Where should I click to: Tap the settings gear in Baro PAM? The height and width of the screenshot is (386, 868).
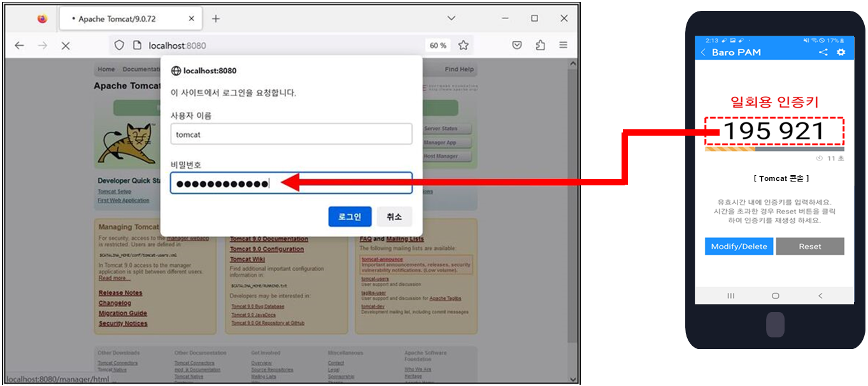coord(841,52)
